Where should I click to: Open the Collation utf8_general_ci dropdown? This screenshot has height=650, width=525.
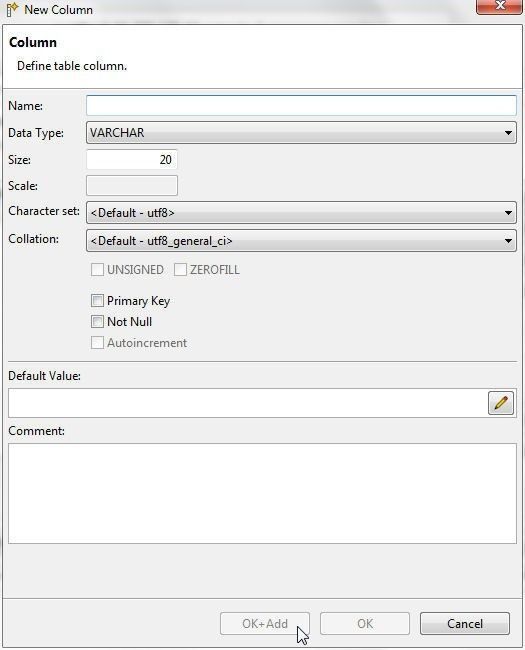[x=301, y=241]
